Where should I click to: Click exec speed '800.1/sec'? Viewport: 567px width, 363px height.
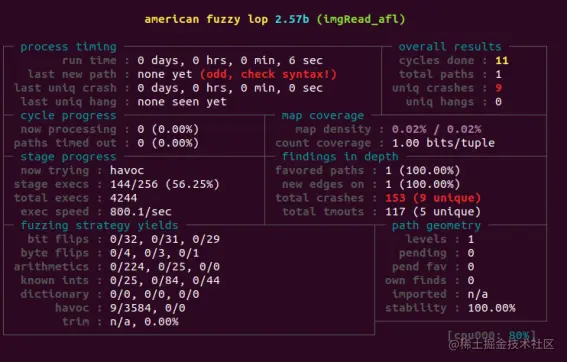click(x=141, y=212)
